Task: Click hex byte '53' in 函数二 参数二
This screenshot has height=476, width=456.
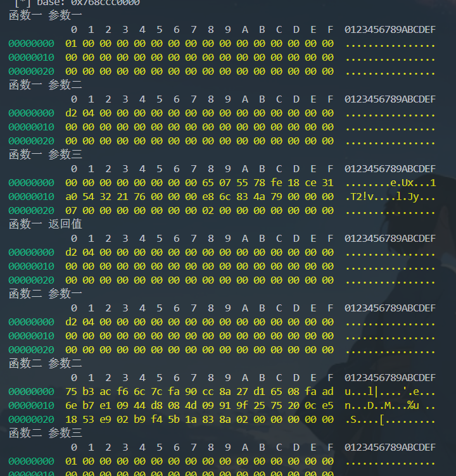Action: [x=89, y=420]
